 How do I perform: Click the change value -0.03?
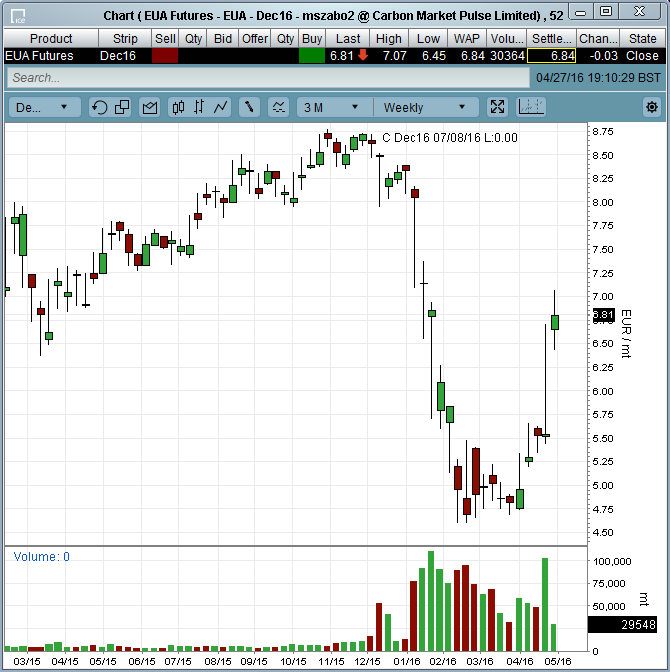coord(604,56)
